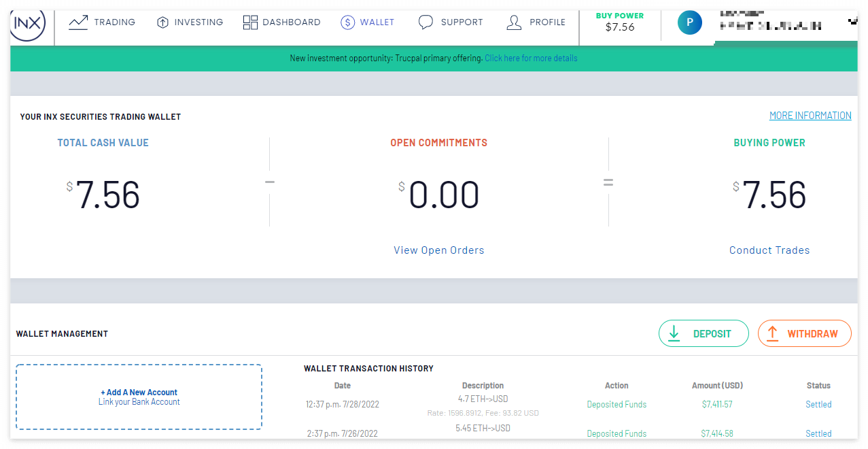Viewport: 868px width, 449px height.
Task: Click the blue P avatar circle
Action: (x=690, y=22)
